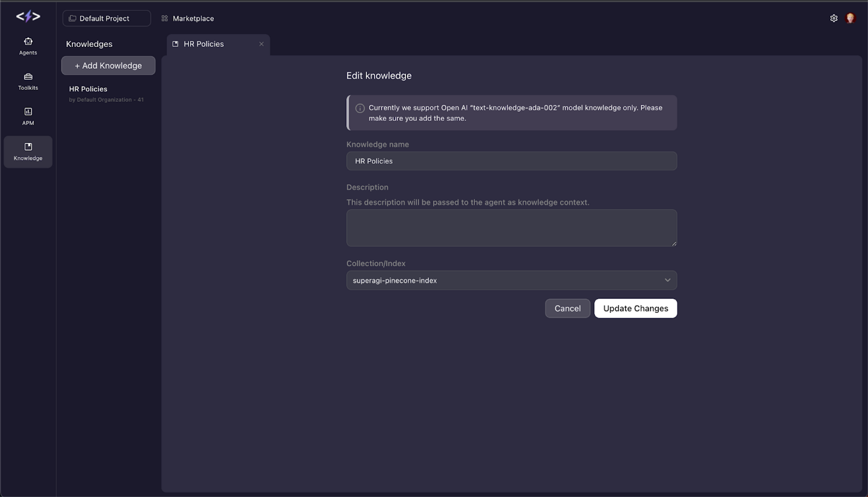Open the APM chart icon
The image size is (868, 497).
(28, 112)
